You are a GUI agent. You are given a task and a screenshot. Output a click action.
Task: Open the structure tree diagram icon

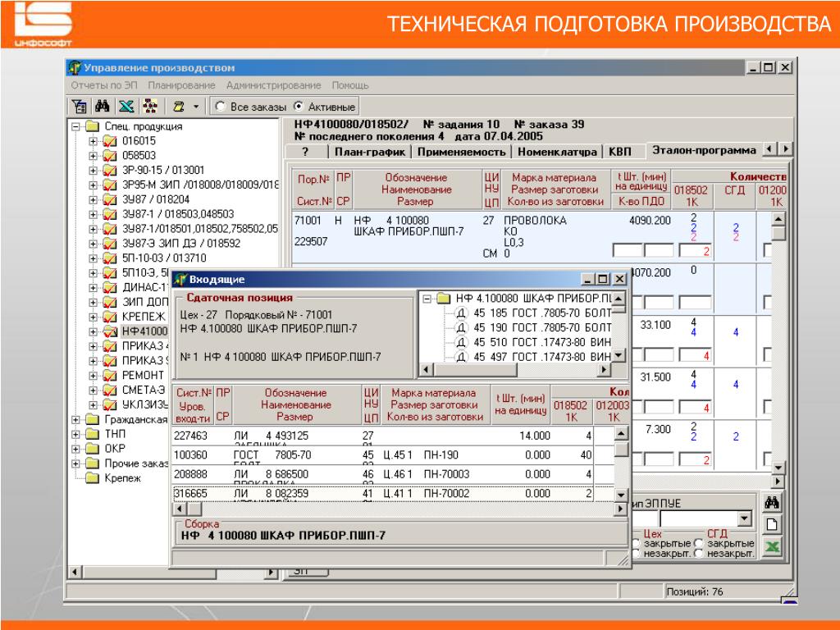tap(150, 107)
